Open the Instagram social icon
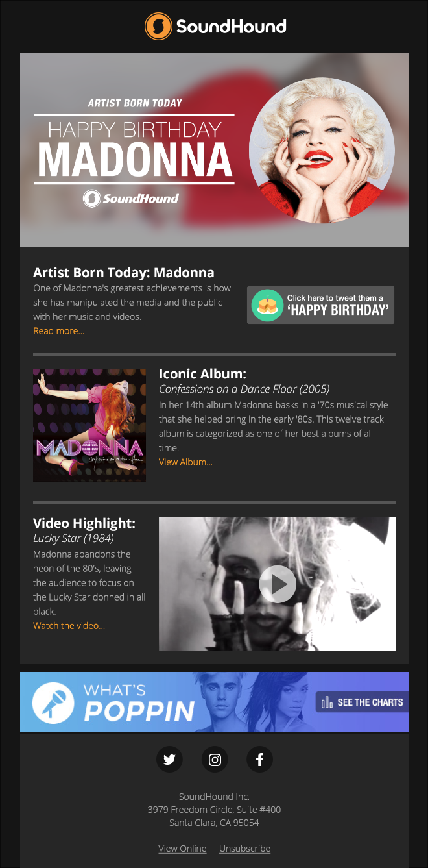Viewport: 428px width, 868px height. 215,759
